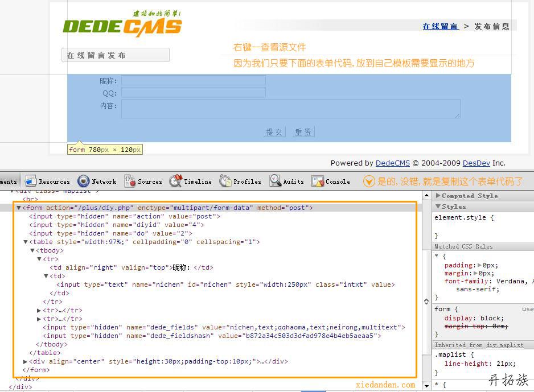Click the 内容 textarea
Screen dimensions: 534x392
(291, 109)
